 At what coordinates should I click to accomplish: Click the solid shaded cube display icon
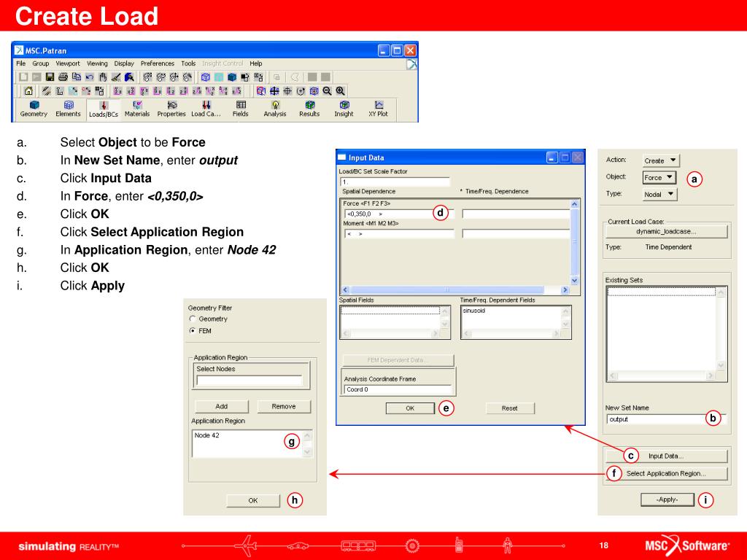tap(232, 77)
